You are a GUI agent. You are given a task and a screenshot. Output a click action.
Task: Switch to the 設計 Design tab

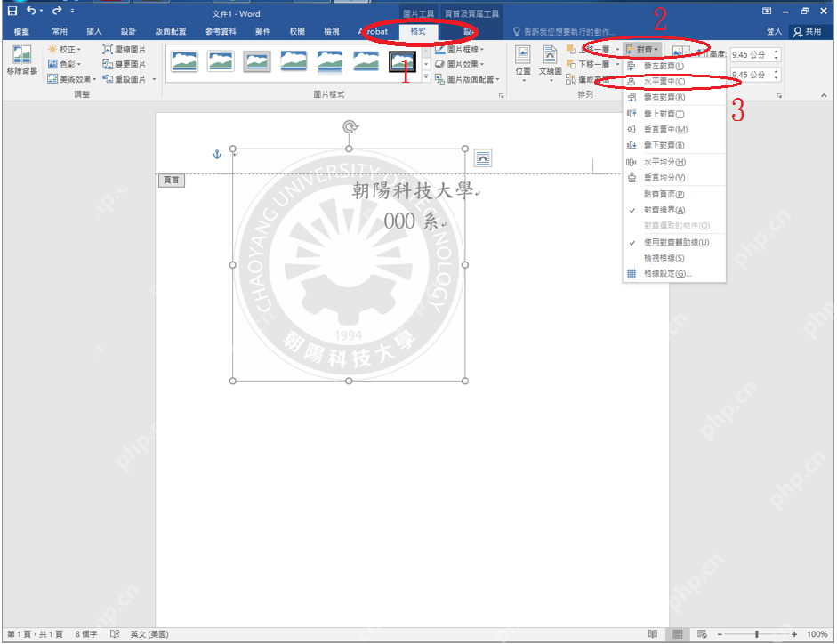point(128,31)
